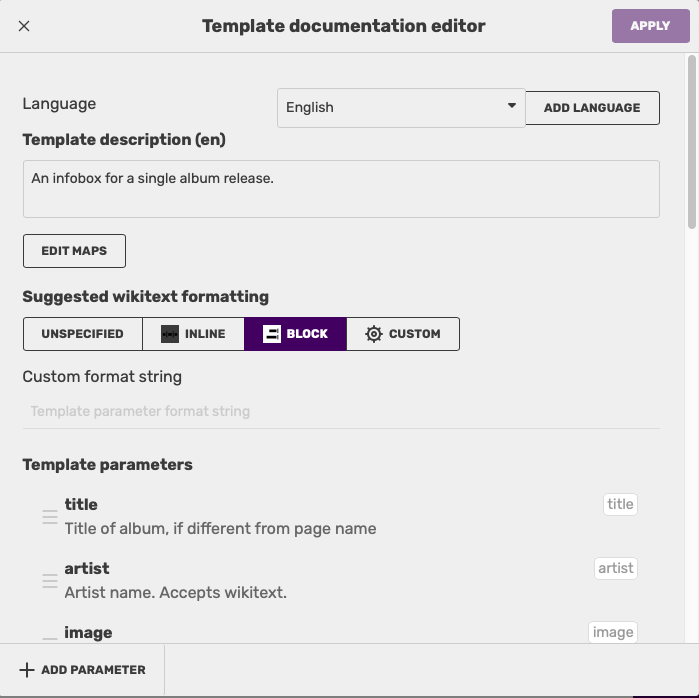Click the Apply button

click(x=650, y=26)
